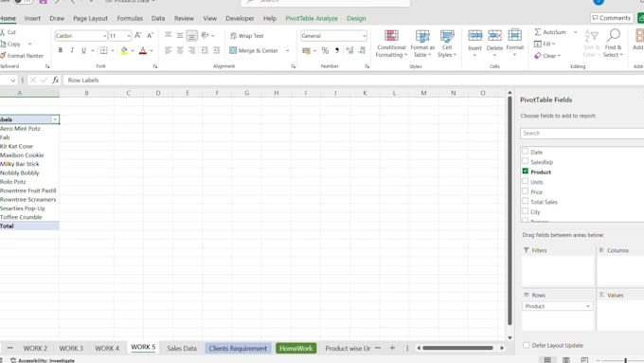Click AutoSum
The image size is (644, 363).
(550, 32)
